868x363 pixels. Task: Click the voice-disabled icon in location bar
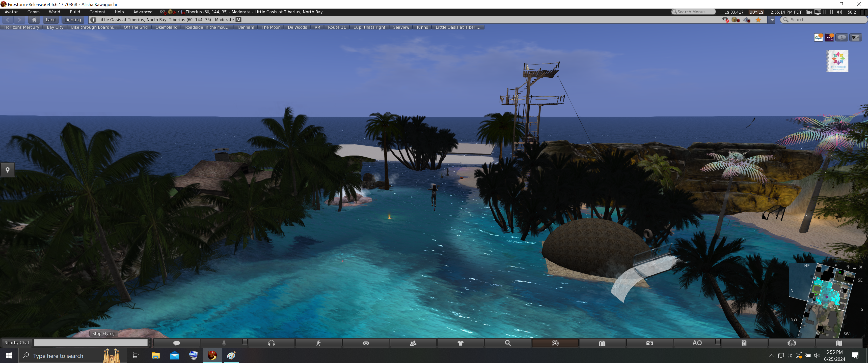coord(746,19)
